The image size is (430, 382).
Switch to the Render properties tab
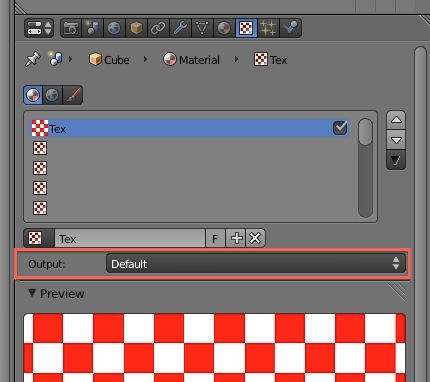tap(71, 28)
